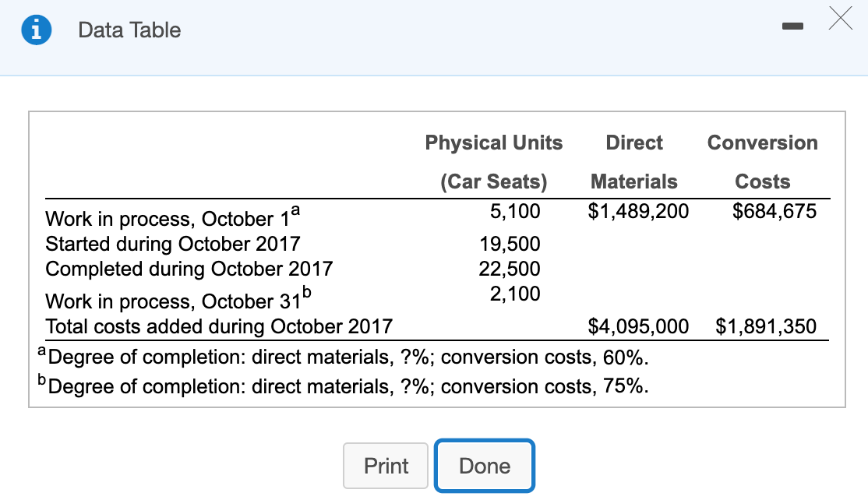The height and width of the screenshot is (500, 868).
Task: Click the Done button to close
Action: [x=484, y=465]
